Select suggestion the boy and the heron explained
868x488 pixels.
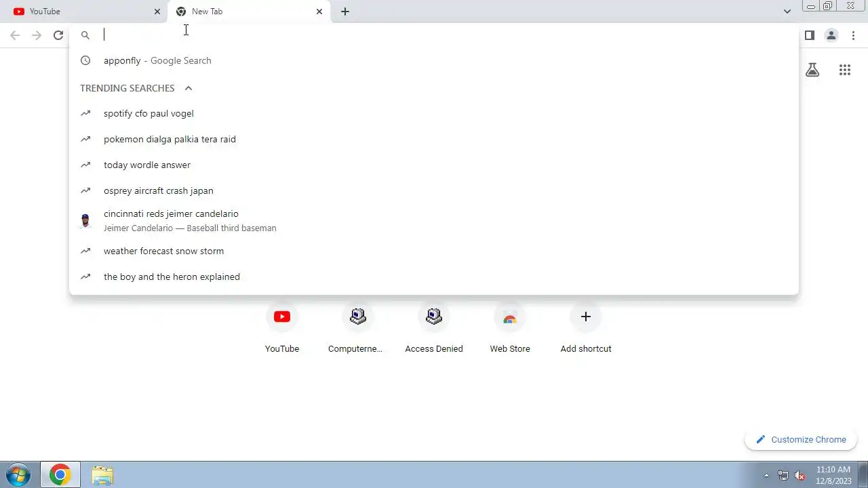click(x=434, y=277)
